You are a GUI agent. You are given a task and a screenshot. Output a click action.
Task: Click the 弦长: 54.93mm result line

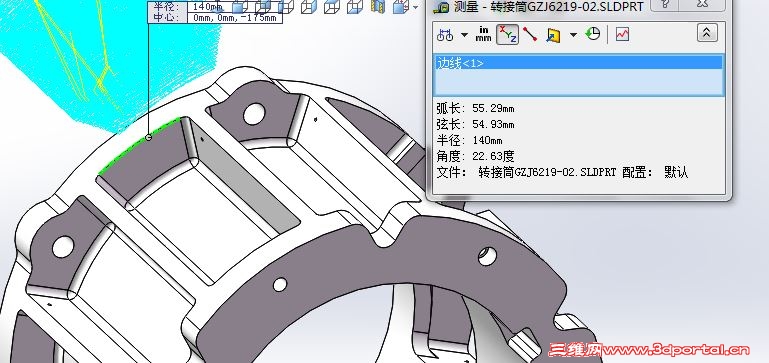click(475, 124)
